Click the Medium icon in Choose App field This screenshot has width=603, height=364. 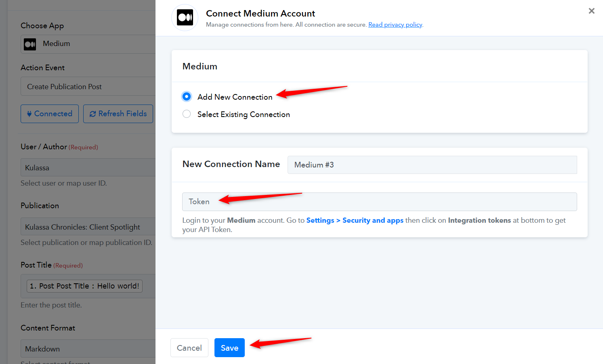coord(30,44)
